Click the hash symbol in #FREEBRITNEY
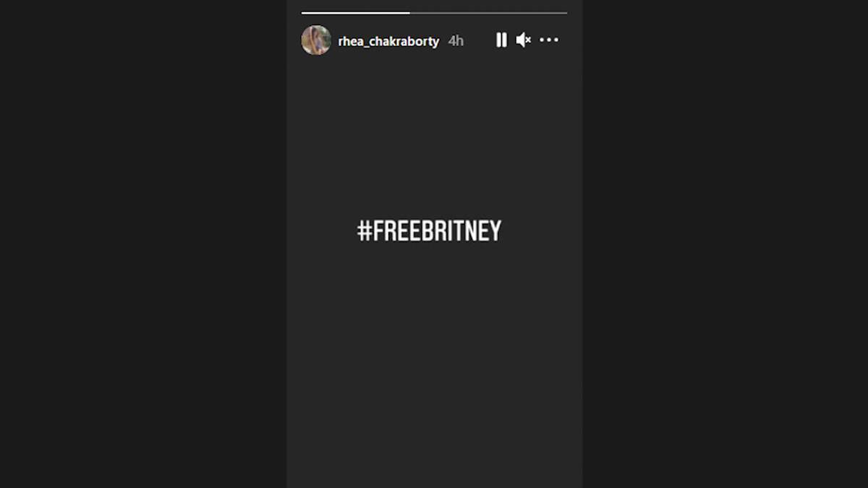The width and height of the screenshot is (868, 488). coord(364,231)
